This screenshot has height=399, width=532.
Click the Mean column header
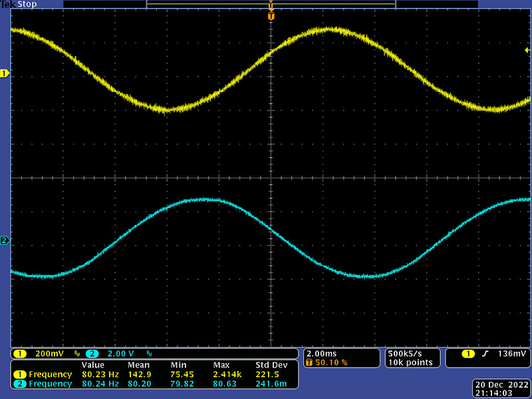click(138, 365)
